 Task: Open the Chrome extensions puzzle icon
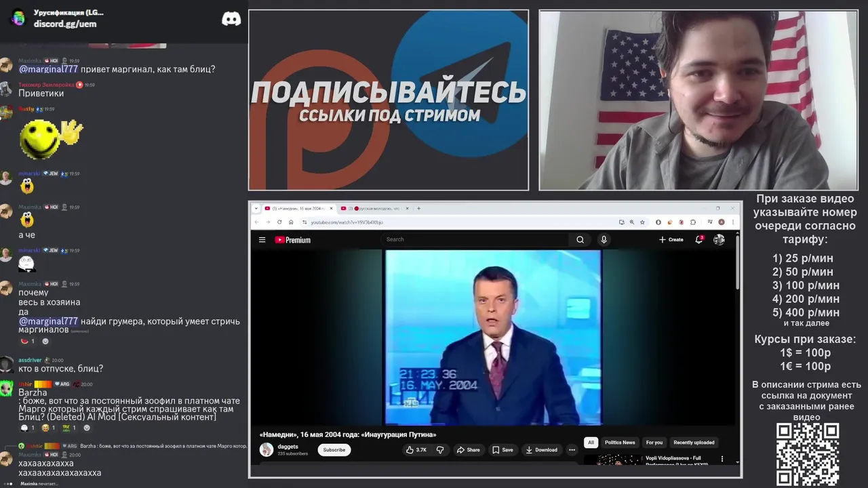[693, 222]
